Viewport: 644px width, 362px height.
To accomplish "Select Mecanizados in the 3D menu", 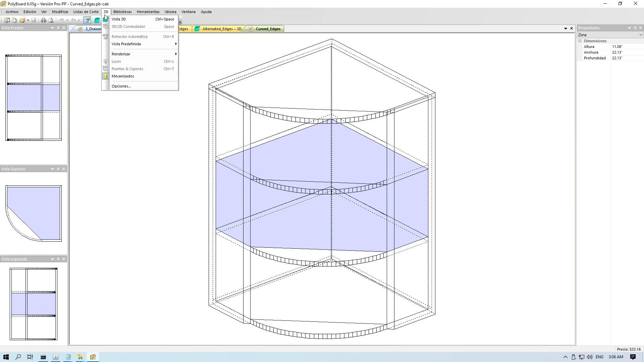I will 123,76.
